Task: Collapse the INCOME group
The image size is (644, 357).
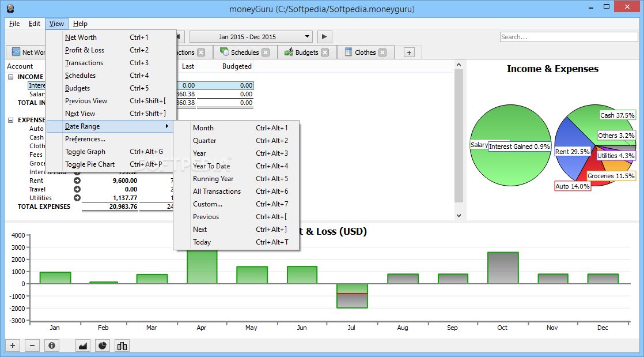Action: pos(11,77)
